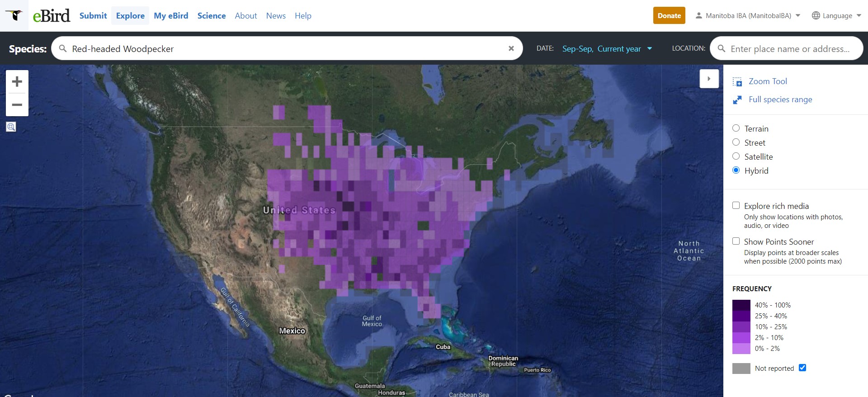Click the magnifier zoom-area icon below zoom controls
Viewport: 868px width, 397px height.
pos(11,127)
